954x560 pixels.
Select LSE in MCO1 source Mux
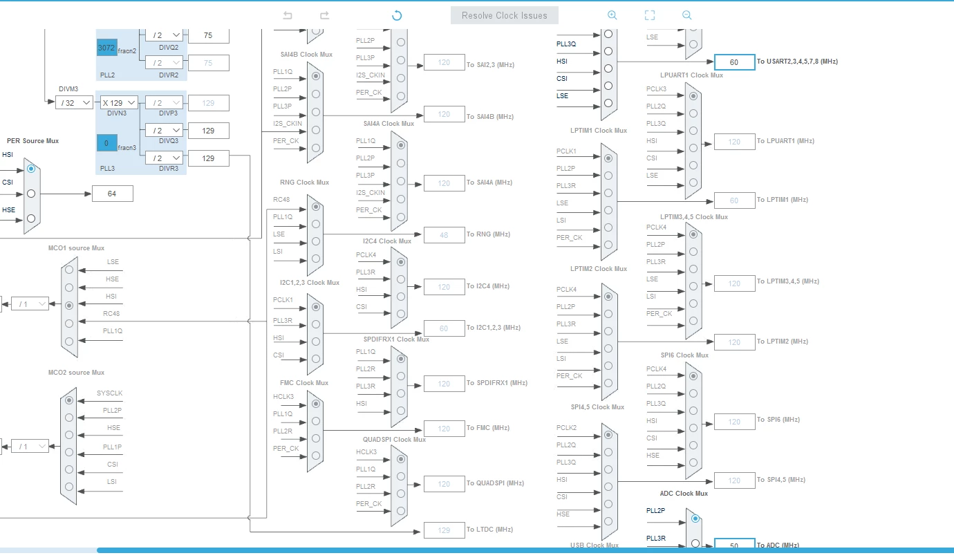(x=68, y=270)
